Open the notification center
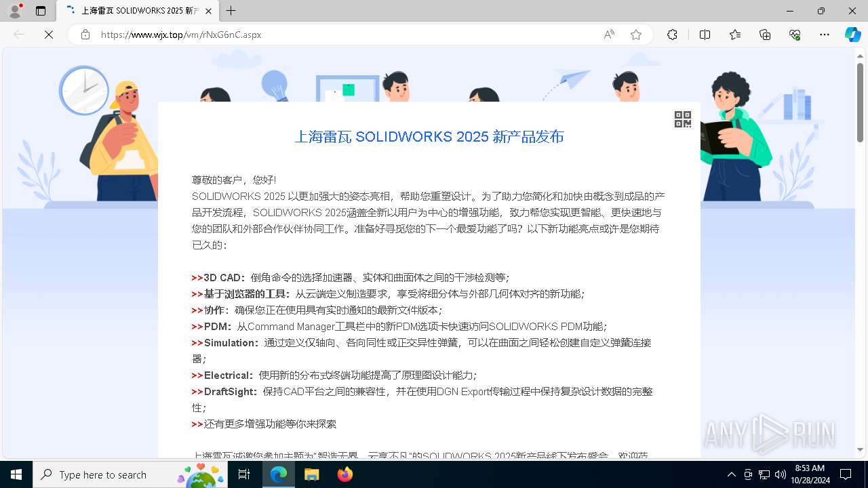The image size is (868, 488). [x=846, y=474]
